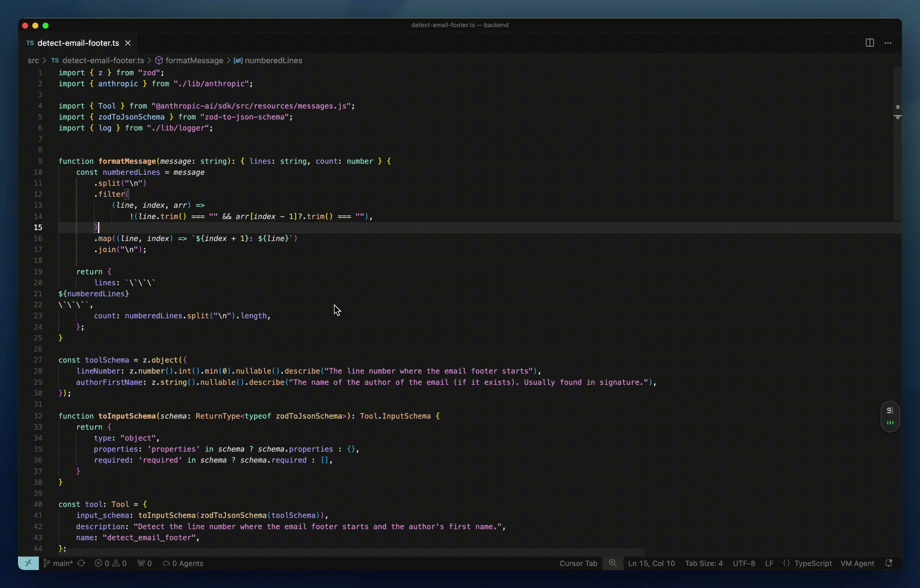
Task: Close the detect-email-footer.ts tab
Action: [x=128, y=43]
